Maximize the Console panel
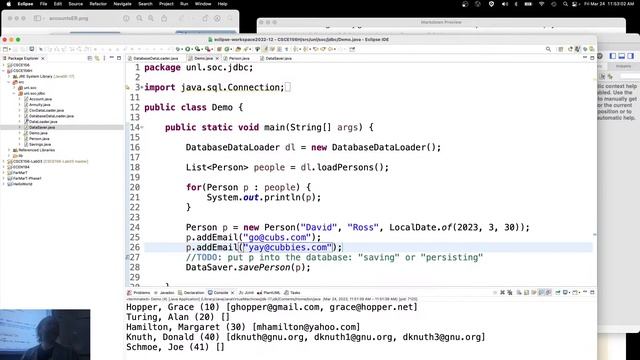This screenshot has width=640, height=360. (592, 292)
